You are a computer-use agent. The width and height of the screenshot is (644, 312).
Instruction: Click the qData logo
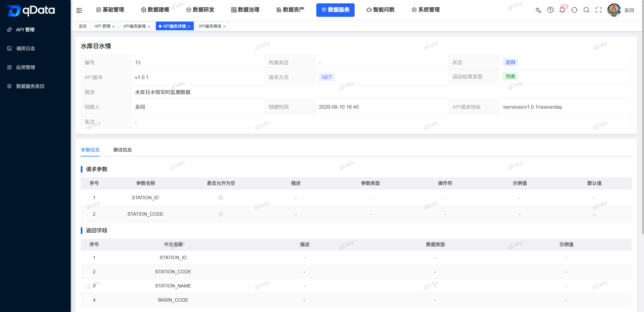[31, 10]
